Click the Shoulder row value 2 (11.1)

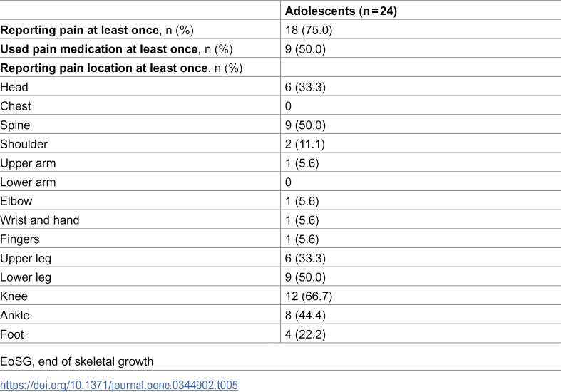(x=305, y=144)
